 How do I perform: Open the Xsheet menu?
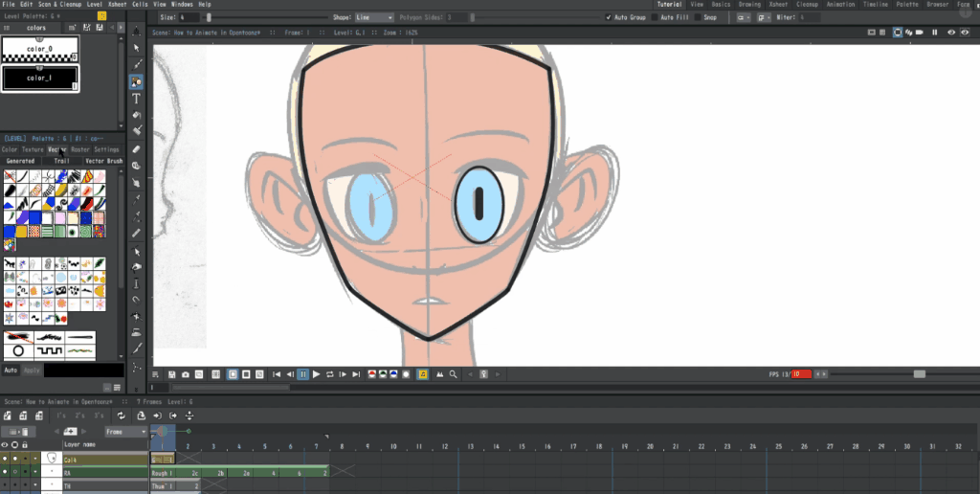pos(118,5)
